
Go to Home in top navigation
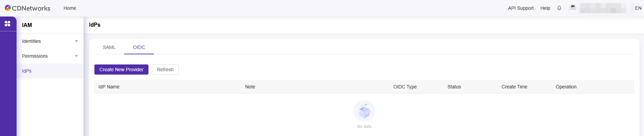[x=70, y=8]
